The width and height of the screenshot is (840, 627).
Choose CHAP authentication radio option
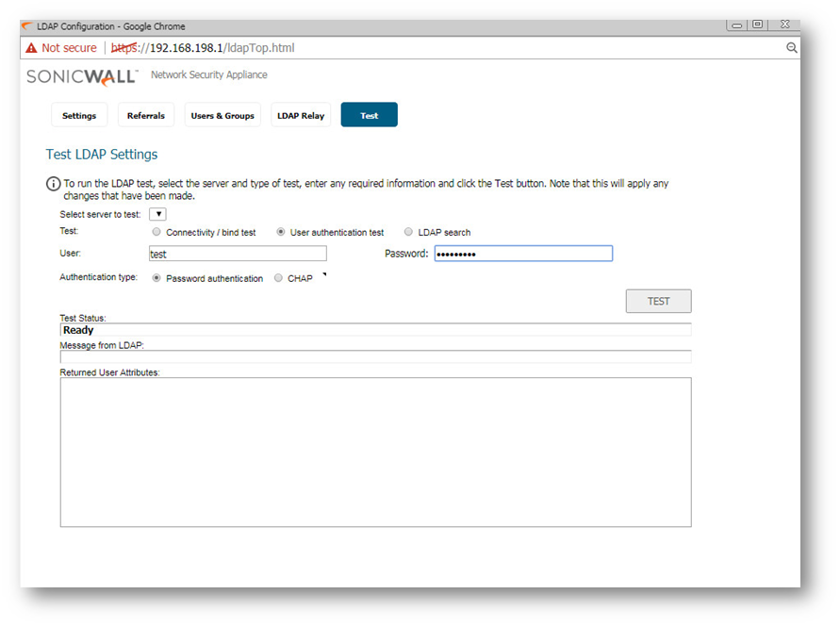tap(278, 278)
